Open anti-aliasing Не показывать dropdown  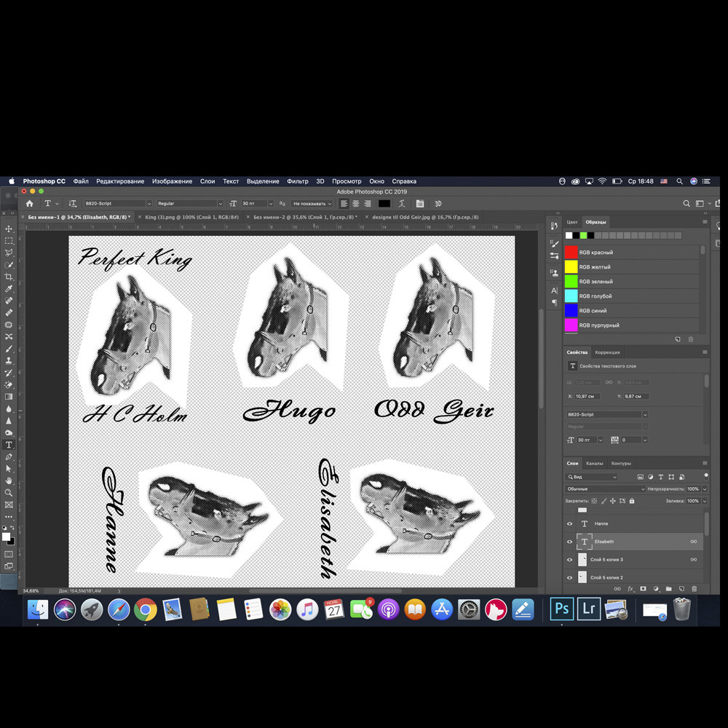pos(312,203)
